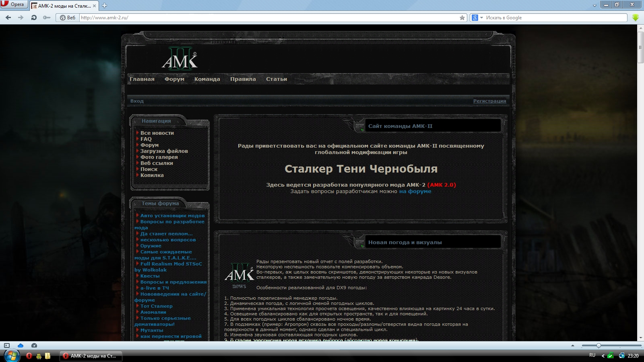Viewport: 644px width, 362px height.
Task: Open a new tab with plus button
Action: (x=104, y=6)
